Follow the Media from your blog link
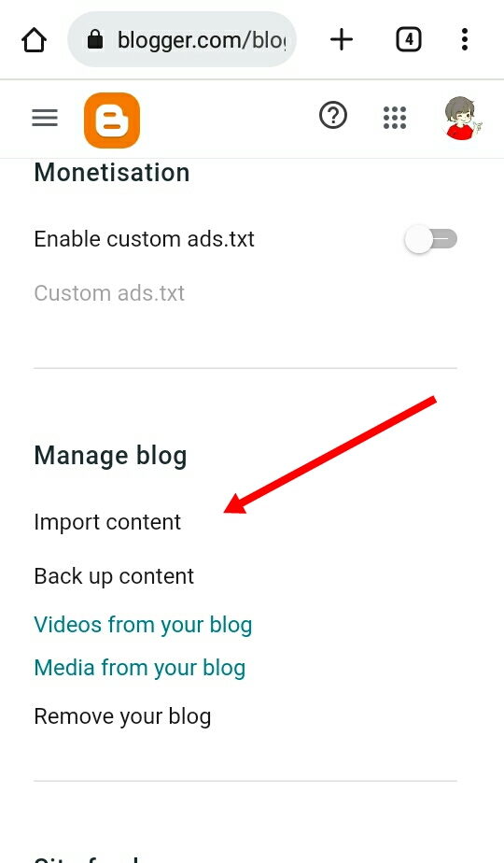The image size is (504, 863). 140,668
